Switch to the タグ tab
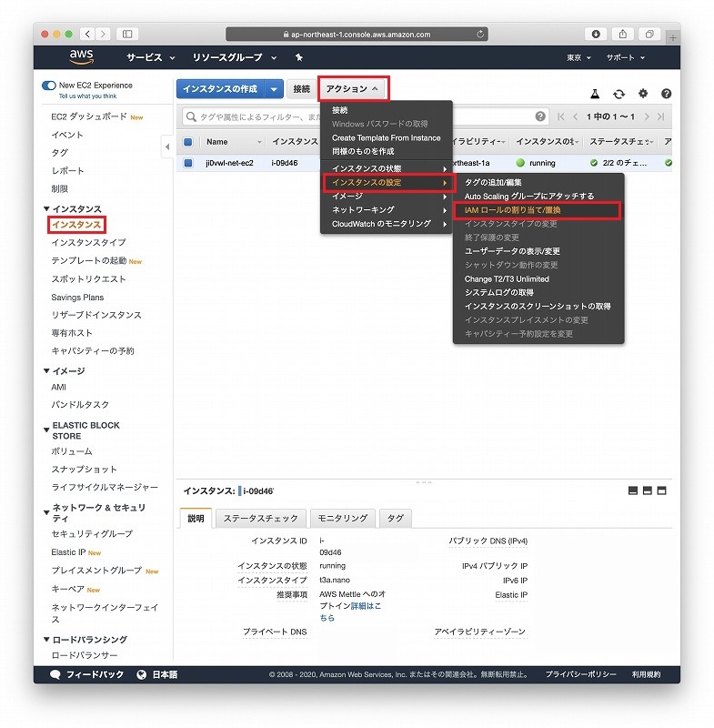 [x=396, y=519]
